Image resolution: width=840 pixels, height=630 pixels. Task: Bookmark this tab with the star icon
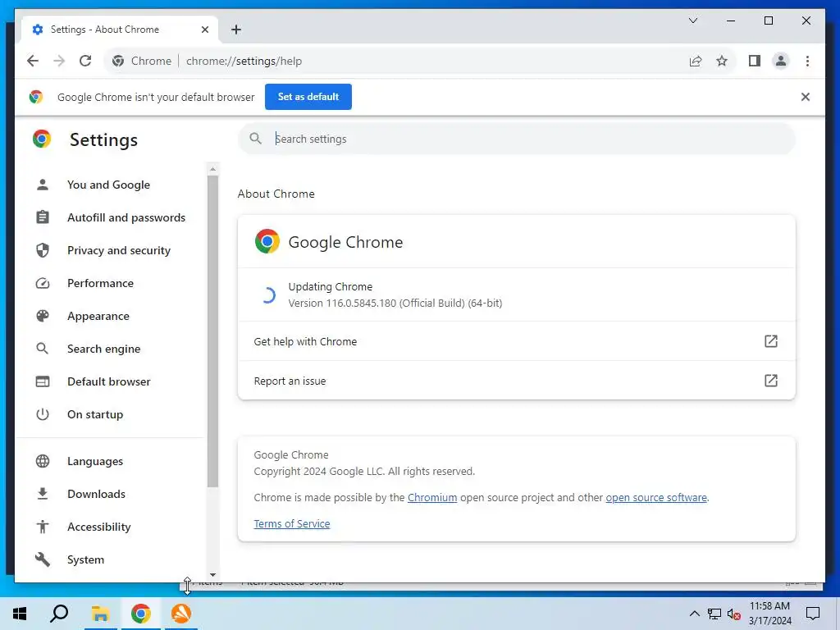722,61
